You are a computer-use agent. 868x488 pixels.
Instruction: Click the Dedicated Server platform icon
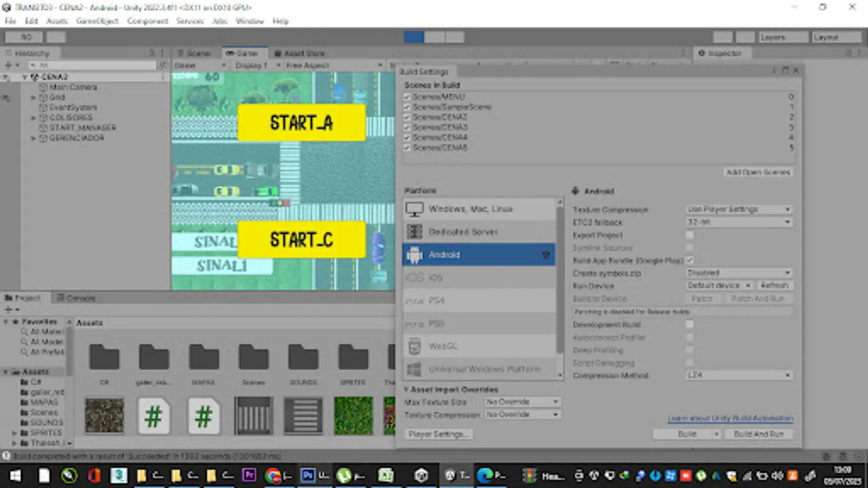[414, 232]
